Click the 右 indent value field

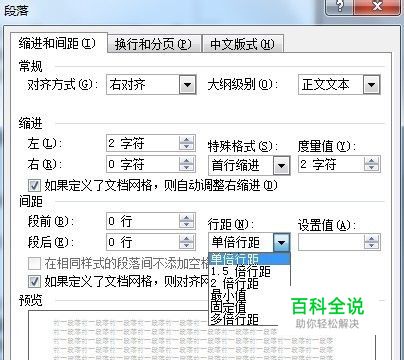[x=143, y=164]
